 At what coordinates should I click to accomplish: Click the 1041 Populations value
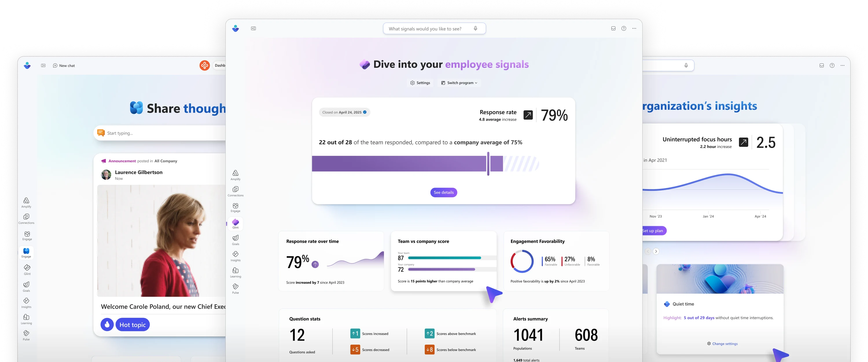[x=528, y=335]
